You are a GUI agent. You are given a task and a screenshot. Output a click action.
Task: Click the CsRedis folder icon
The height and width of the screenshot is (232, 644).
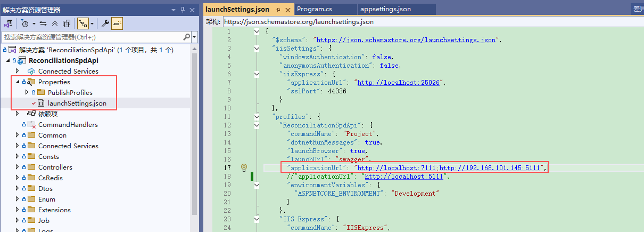(31, 178)
